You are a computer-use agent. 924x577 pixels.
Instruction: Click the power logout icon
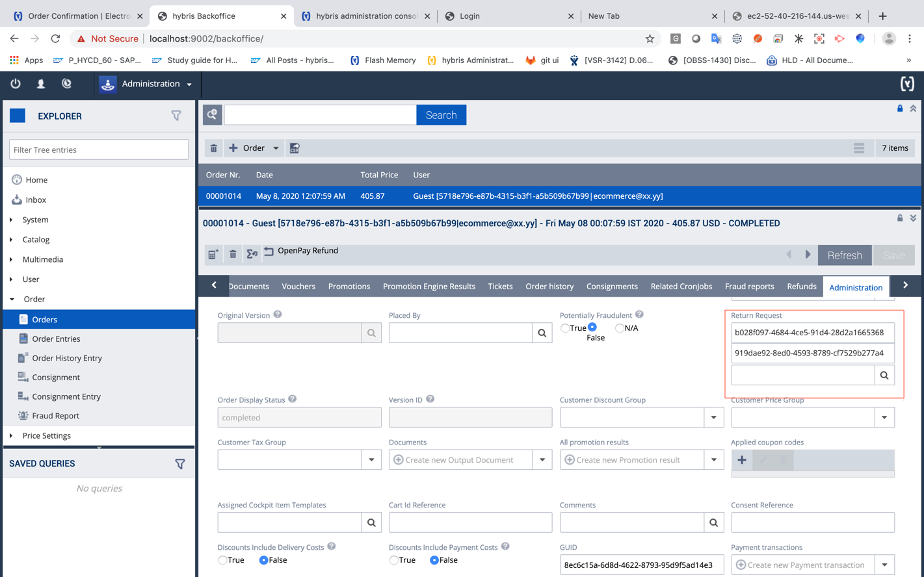click(16, 84)
